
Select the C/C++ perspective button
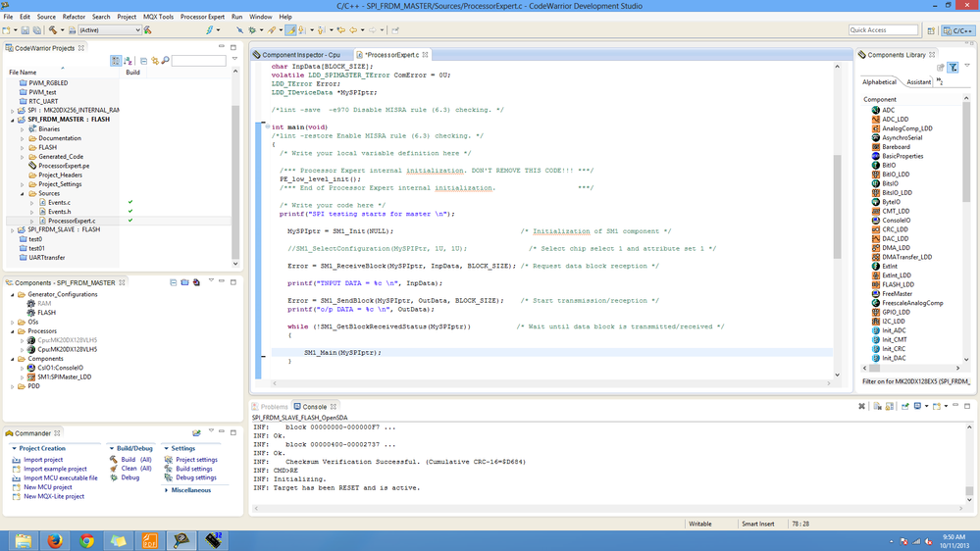958,30
